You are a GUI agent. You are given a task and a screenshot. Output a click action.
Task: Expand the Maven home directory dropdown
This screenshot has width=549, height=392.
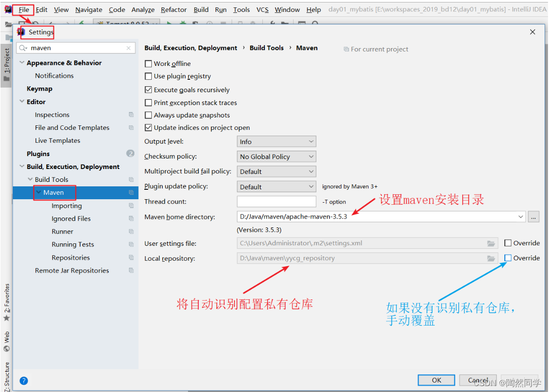click(521, 217)
